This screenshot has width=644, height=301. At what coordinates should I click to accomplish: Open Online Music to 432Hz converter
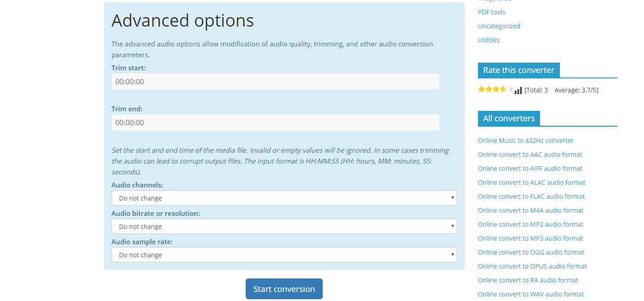point(525,141)
